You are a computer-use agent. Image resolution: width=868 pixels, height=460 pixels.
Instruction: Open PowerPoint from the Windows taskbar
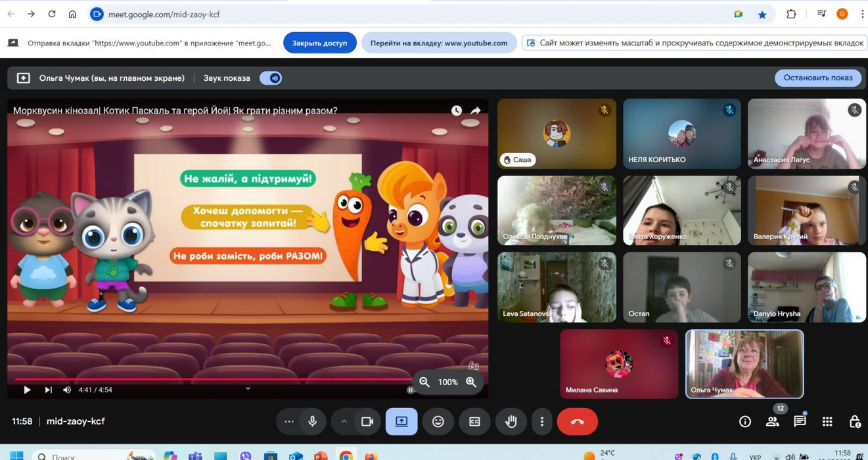(x=321, y=456)
